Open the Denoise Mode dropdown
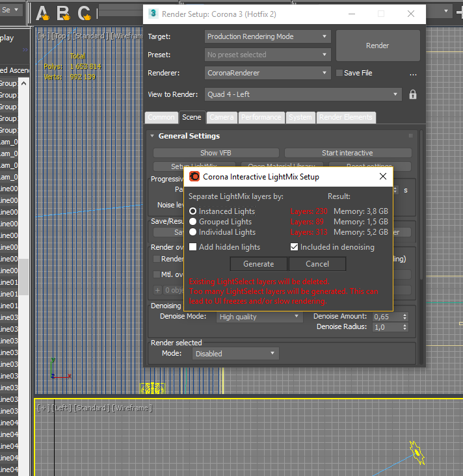Screen dimensions: 463x476 point(259,317)
